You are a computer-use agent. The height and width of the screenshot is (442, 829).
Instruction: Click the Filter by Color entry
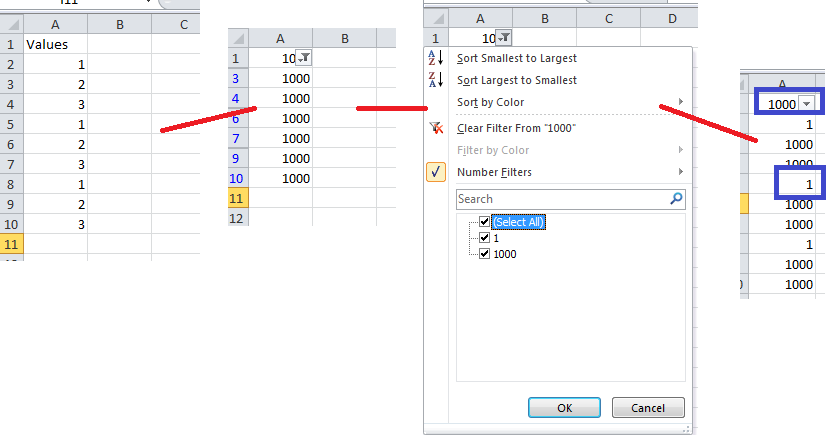(493, 150)
